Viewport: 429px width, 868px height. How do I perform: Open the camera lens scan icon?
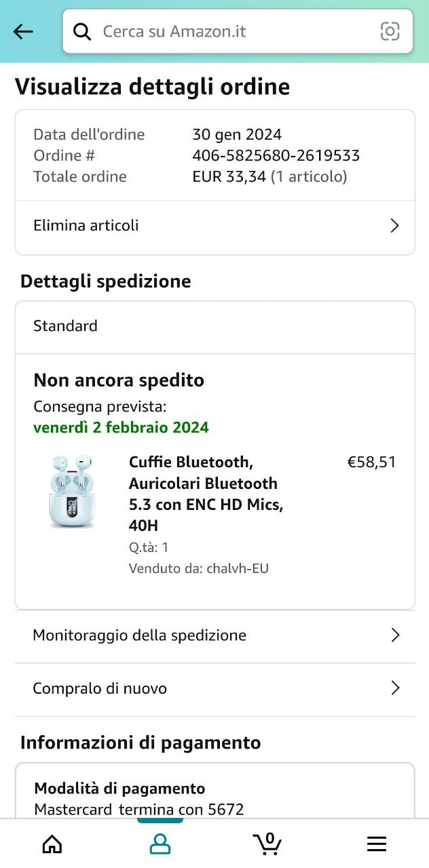pyautogui.click(x=390, y=31)
